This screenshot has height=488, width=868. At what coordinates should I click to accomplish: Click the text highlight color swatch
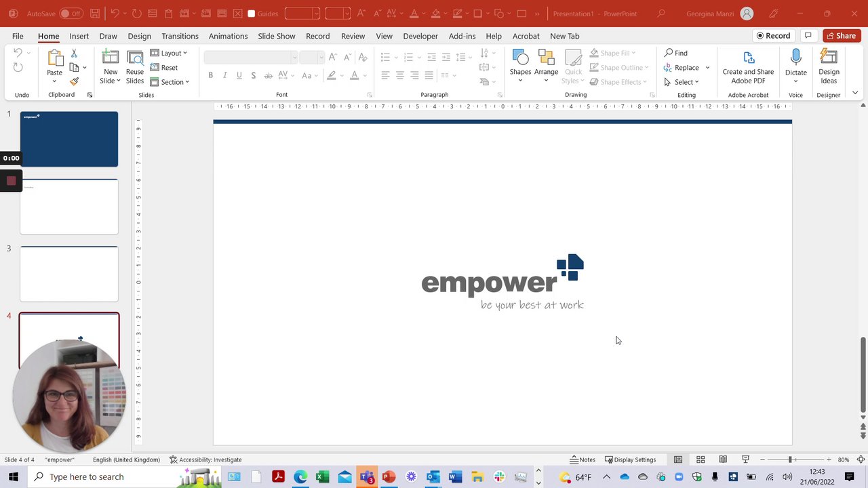coord(332,75)
